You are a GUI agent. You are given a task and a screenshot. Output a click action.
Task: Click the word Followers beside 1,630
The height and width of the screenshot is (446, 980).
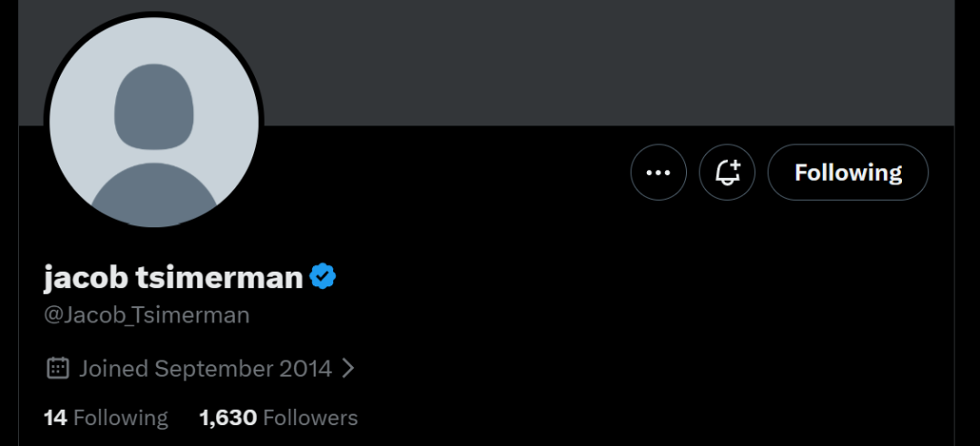coord(310,417)
